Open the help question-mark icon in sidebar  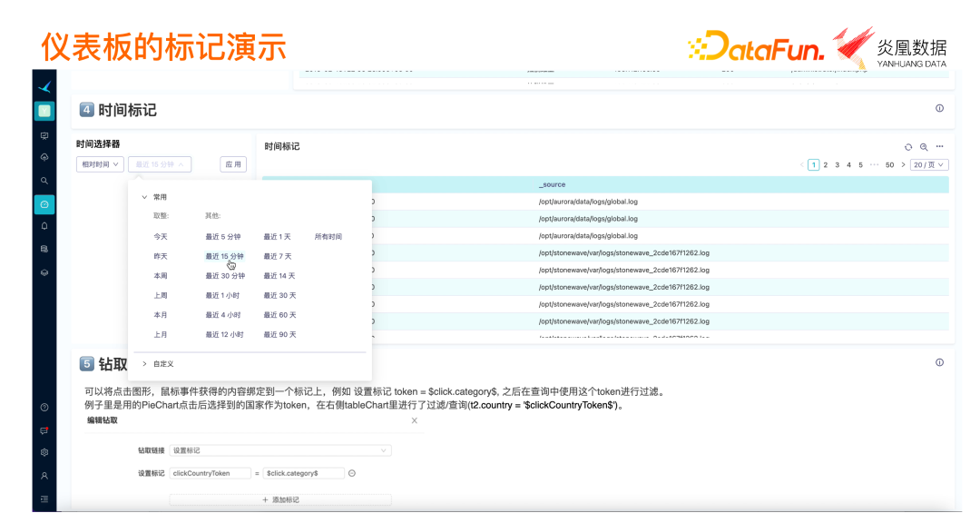44,408
